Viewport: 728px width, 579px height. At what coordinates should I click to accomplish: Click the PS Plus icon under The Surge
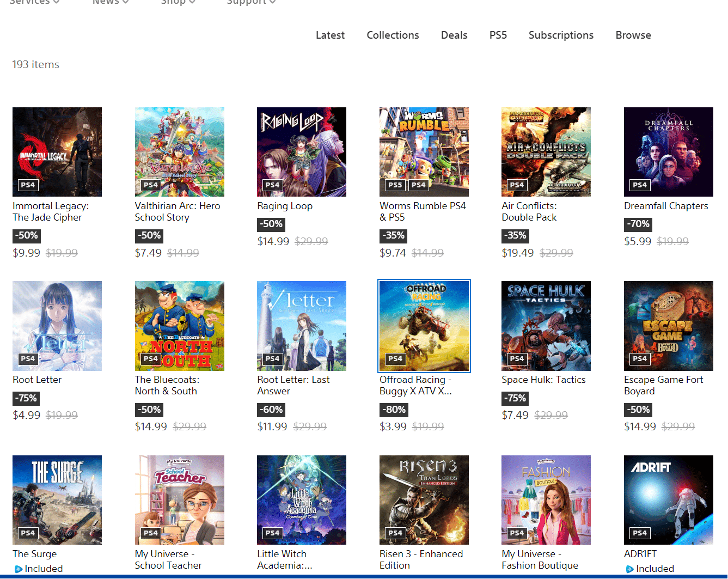click(x=18, y=569)
